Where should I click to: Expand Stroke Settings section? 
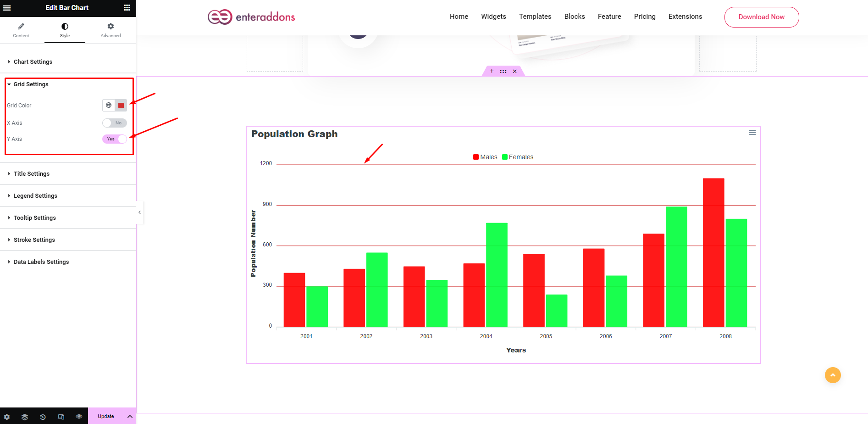pyautogui.click(x=68, y=240)
